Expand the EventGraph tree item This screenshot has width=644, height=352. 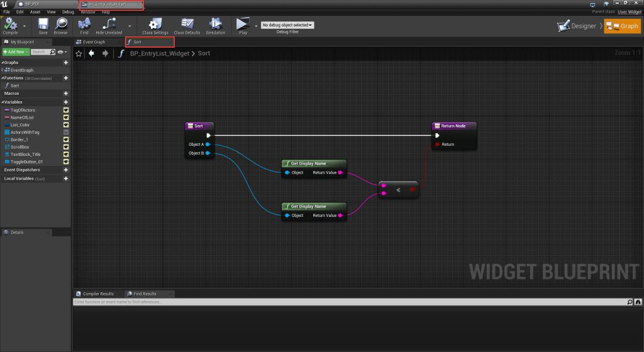(3, 70)
